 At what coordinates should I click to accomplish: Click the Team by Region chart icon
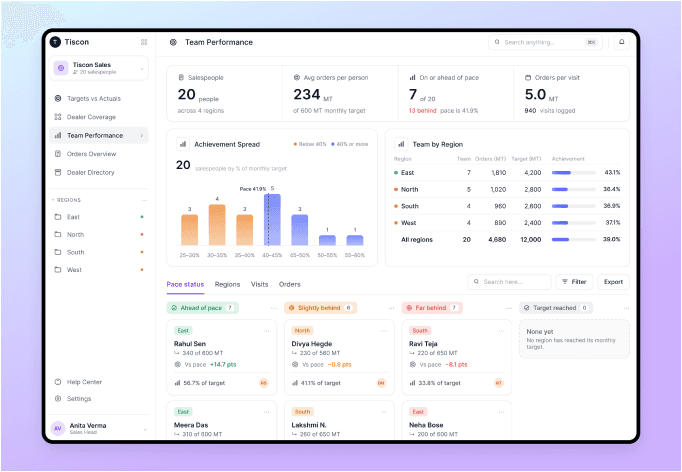tap(401, 144)
